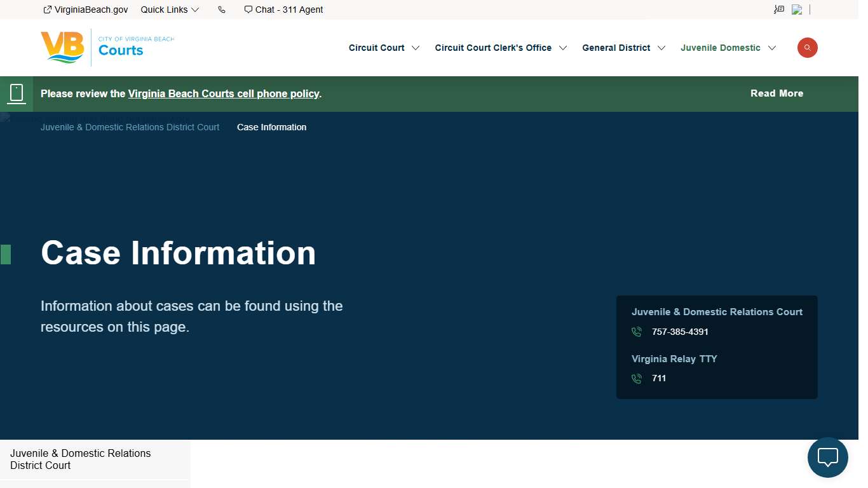Click phone icon beside 757-385-4391
The height and width of the screenshot is (488, 868).
637,332
